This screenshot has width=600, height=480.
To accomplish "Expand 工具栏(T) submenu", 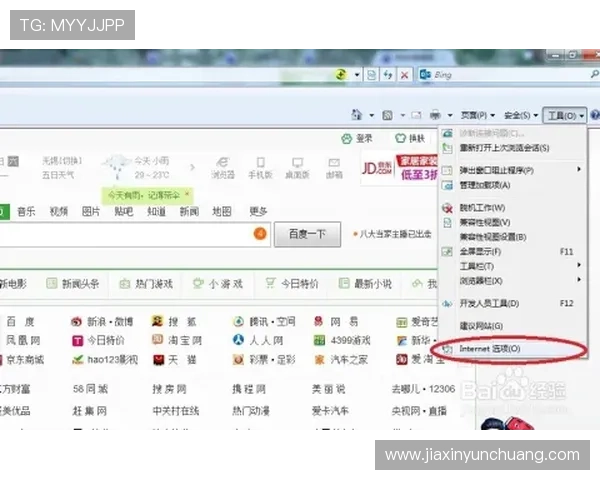I will (513, 266).
